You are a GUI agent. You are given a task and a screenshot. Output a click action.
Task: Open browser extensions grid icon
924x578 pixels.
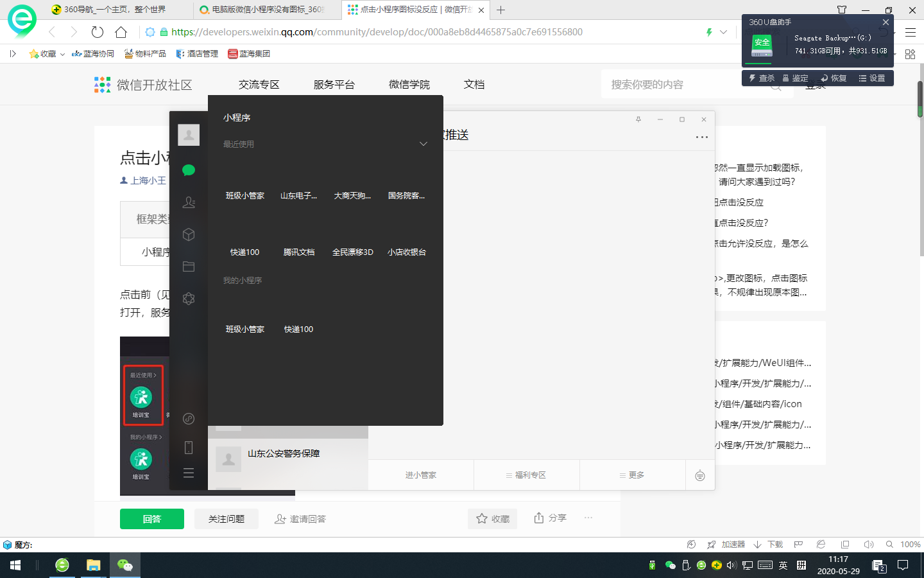[910, 54]
